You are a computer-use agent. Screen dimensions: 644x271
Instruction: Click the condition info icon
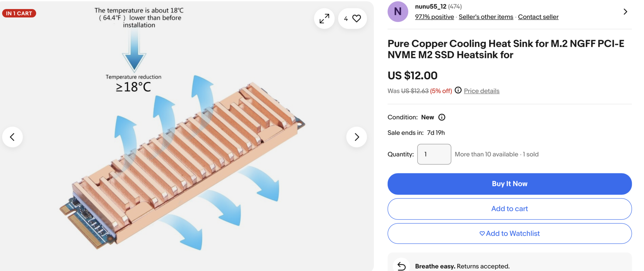[442, 117]
